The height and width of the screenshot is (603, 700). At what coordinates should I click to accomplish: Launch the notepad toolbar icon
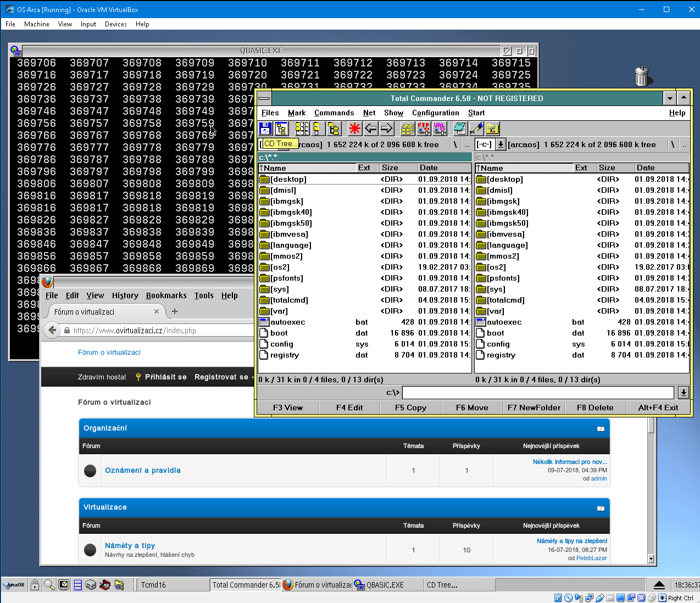[460, 129]
